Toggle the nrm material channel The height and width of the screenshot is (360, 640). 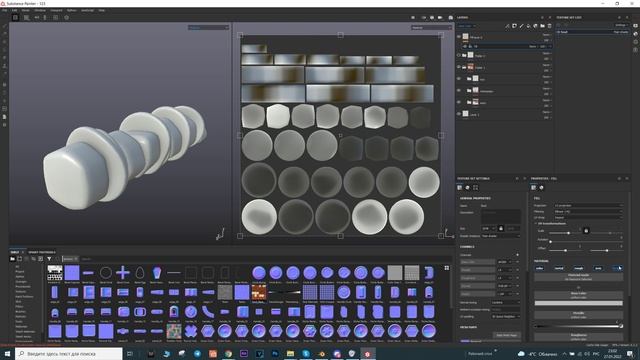pos(598,268)
